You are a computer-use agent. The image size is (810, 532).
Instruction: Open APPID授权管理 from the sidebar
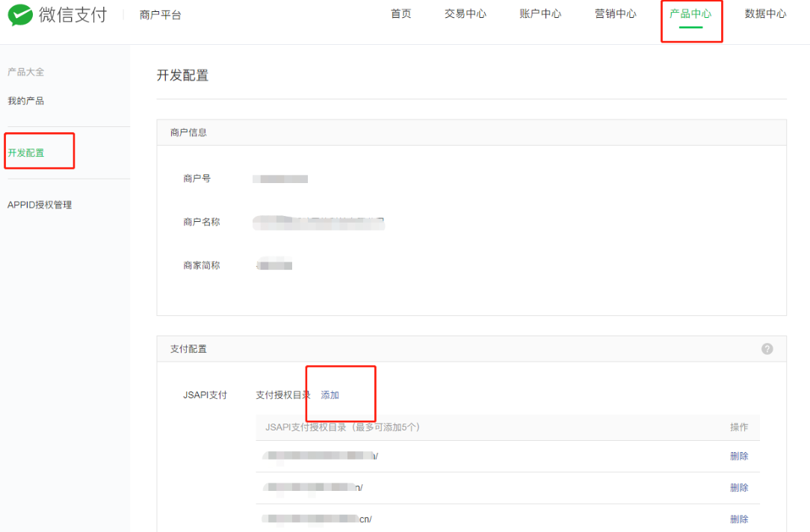(40, 205)
